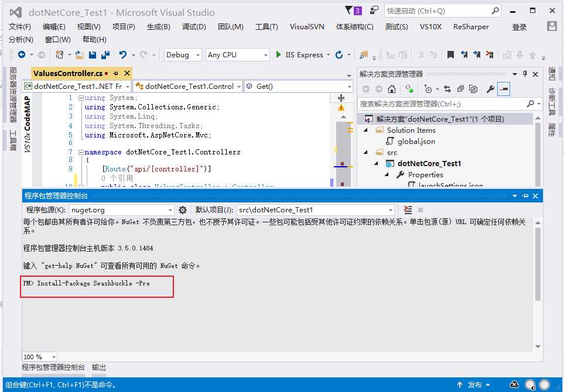Switch to the 输出 tab

pyautogui.click(x=99, y=367)
